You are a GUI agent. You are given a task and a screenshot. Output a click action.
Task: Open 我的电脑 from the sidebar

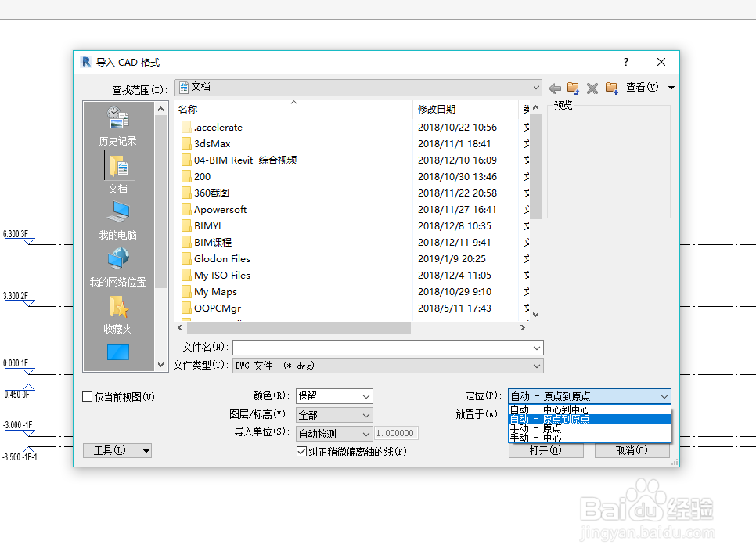click(x=117, y=216)
